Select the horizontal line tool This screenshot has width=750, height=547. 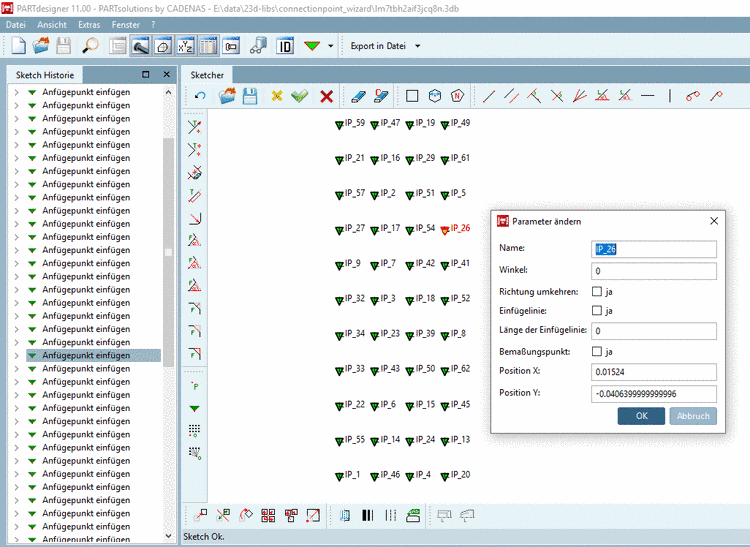647,96
